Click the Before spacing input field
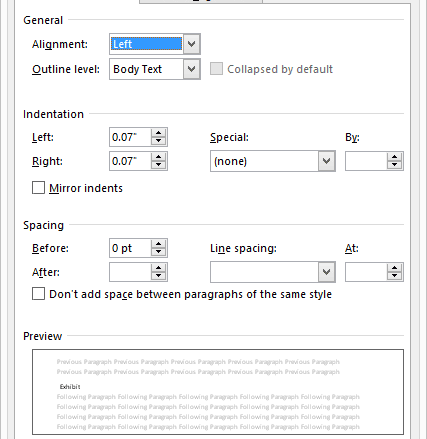The image size is (427, 439). [130, 248]
